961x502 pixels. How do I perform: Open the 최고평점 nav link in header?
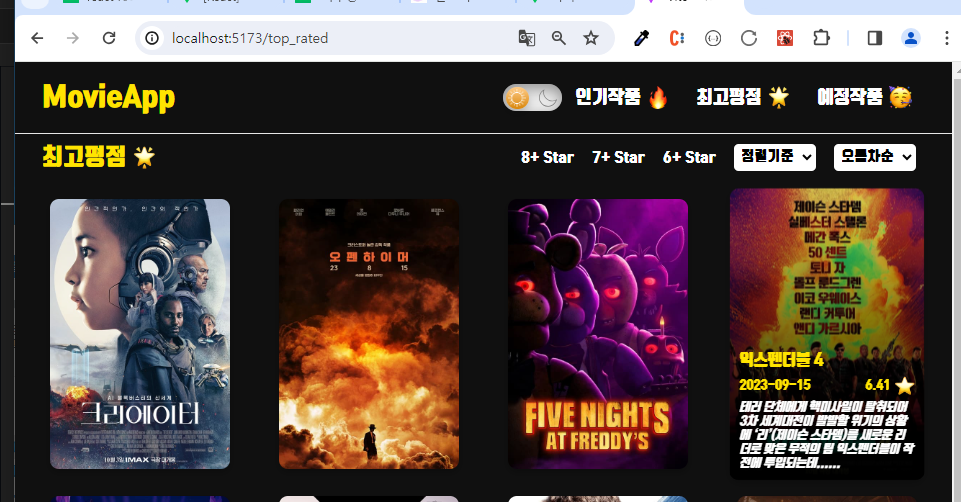(x=742, y=97)
